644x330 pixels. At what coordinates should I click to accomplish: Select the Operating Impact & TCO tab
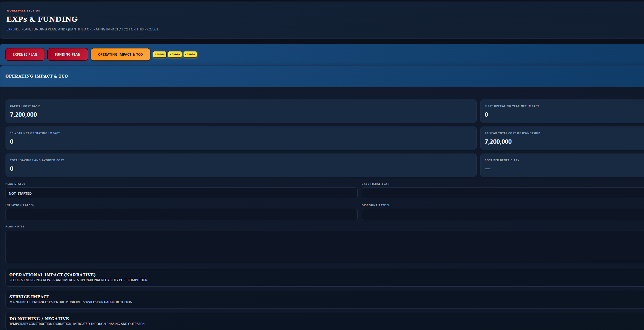tap(120, 54)
